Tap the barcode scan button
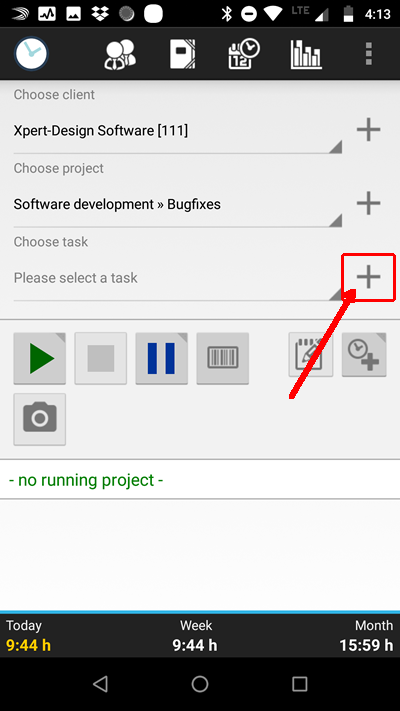The image size is (400, 711). (x=223, y=358)
